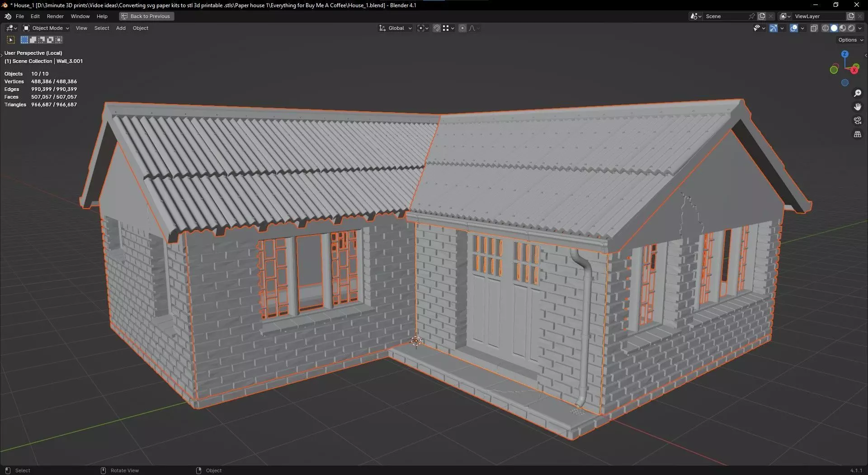Delete the current Scene
The image size is (868, 475).
771,16
